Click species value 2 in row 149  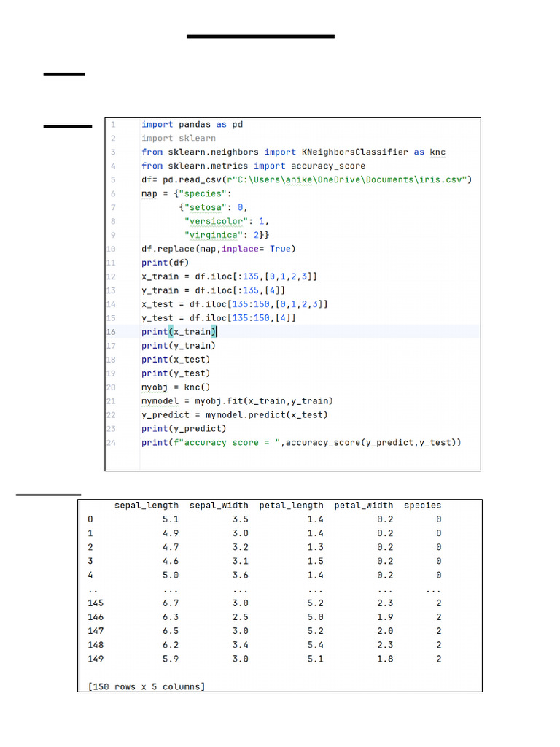point(438,659)
